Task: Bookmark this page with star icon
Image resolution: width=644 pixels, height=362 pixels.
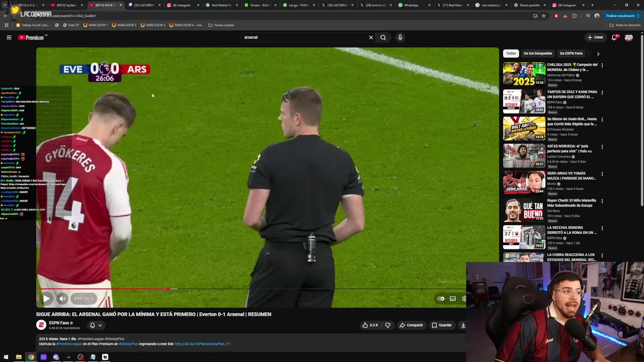Action: 543,16
